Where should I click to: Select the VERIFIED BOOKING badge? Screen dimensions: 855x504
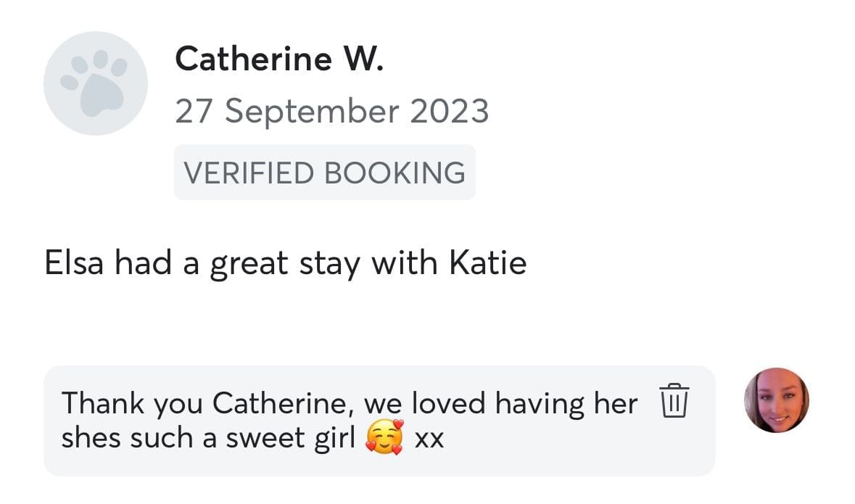tap(324, 173)
